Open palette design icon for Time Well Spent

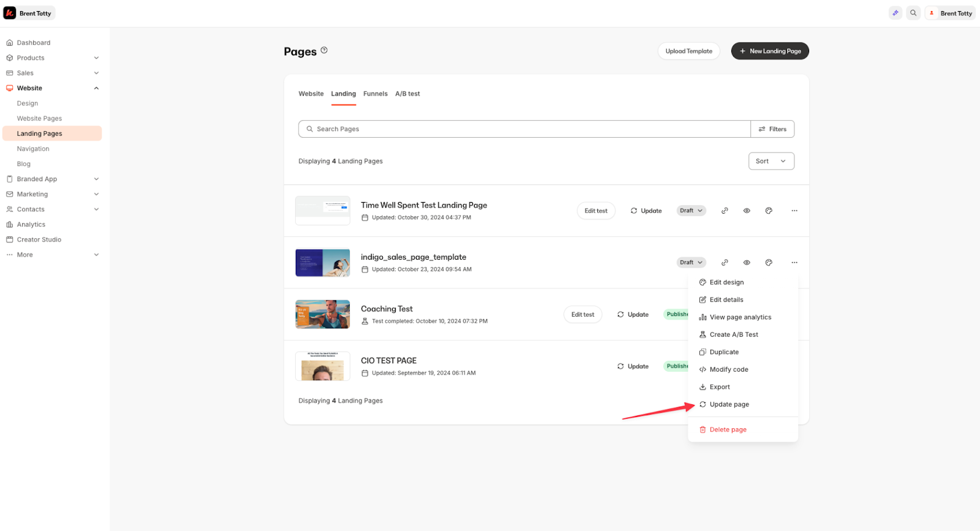coord(769,211)
